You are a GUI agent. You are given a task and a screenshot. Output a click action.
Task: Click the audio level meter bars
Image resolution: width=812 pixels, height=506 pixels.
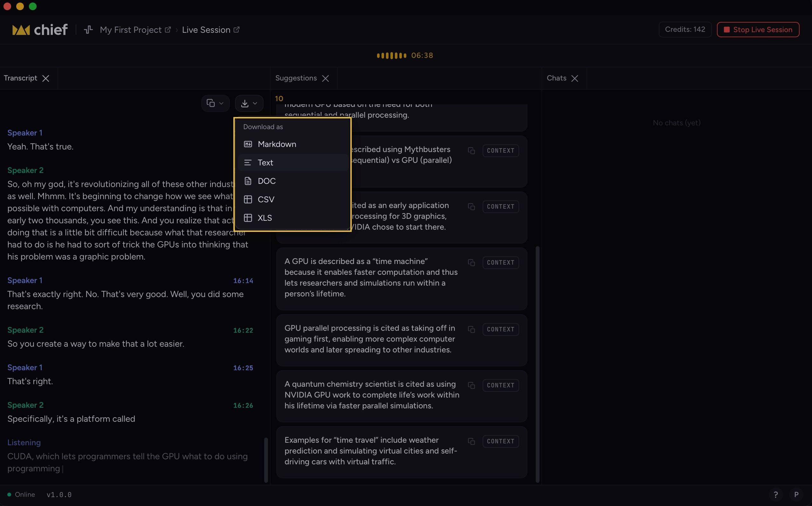pos(391,56)
